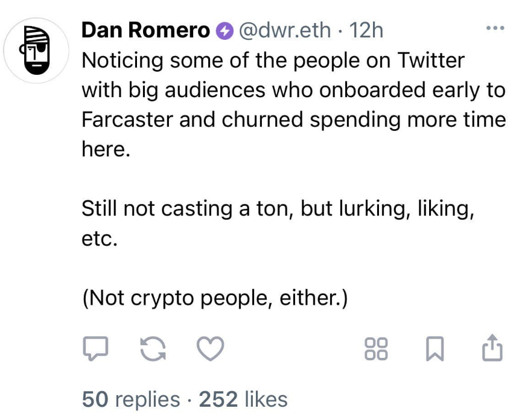Click the "(Not crypto people, either.)" line
This screenshot has height=420, width=519.
[215, 297]
